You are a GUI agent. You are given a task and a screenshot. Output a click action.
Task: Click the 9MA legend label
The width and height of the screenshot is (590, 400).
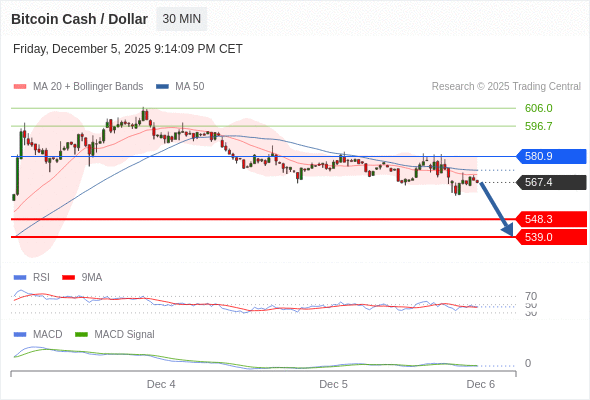pyautogui.click(x=92, y=278)
